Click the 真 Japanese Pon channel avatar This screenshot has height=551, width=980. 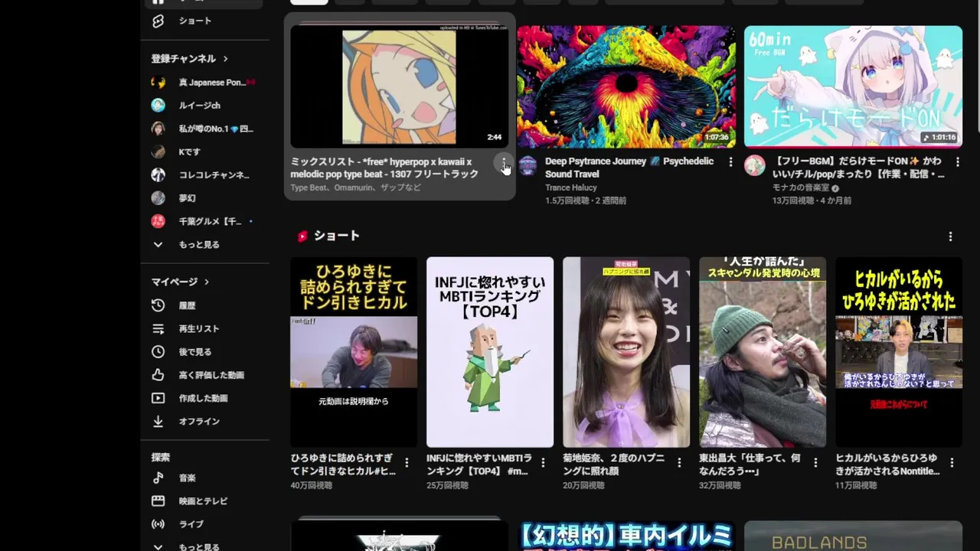(158, 82)
